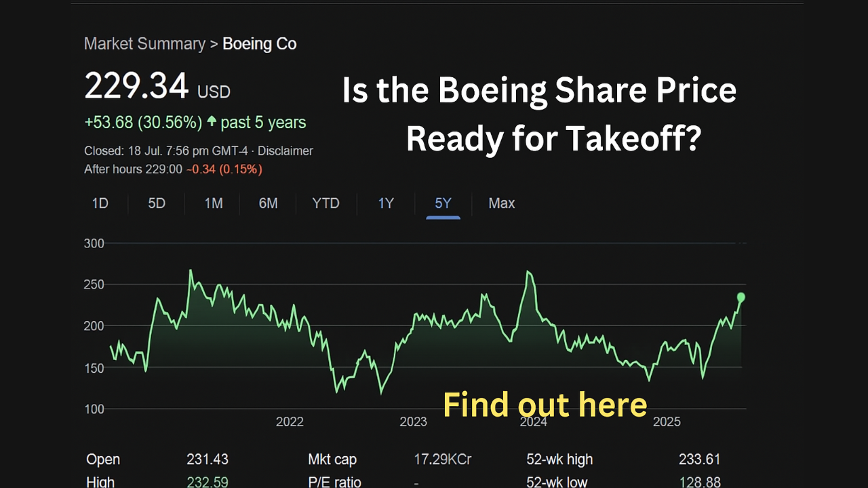The image size is (868, 488).
Task: Select the 1D time range tab
Action: pyautogui.click(x=100, y=203)
